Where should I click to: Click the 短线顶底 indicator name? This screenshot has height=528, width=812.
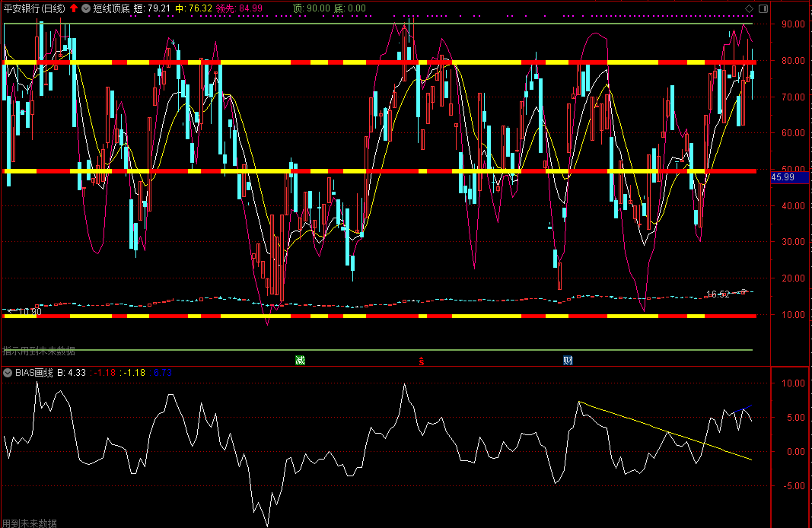point(111,8)
